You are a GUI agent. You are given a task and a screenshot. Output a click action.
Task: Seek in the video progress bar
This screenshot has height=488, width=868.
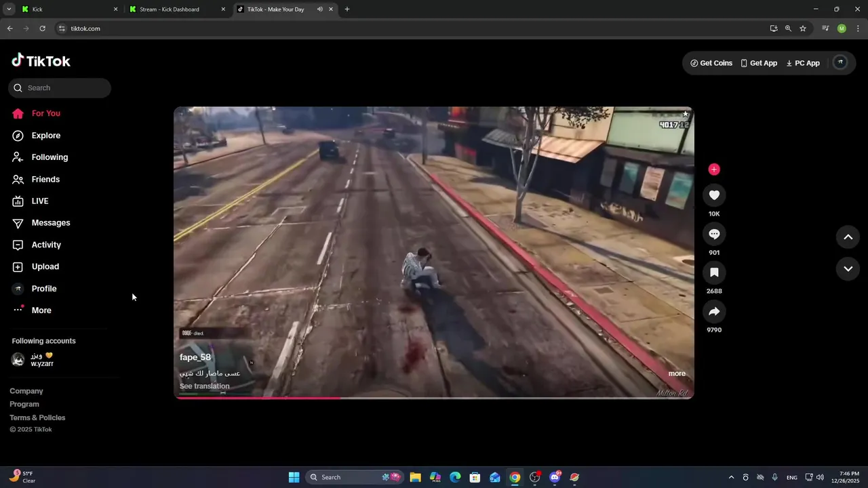pos(434,398)
